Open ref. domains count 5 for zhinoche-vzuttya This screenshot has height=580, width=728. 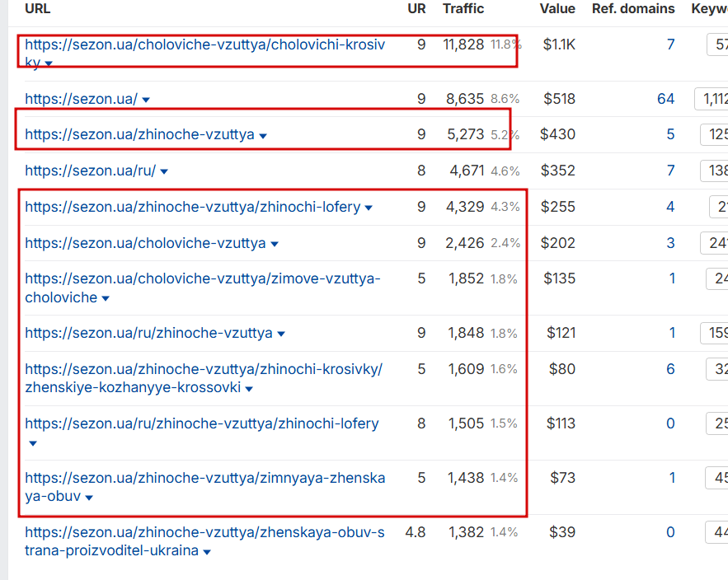[x=671, y=134]
